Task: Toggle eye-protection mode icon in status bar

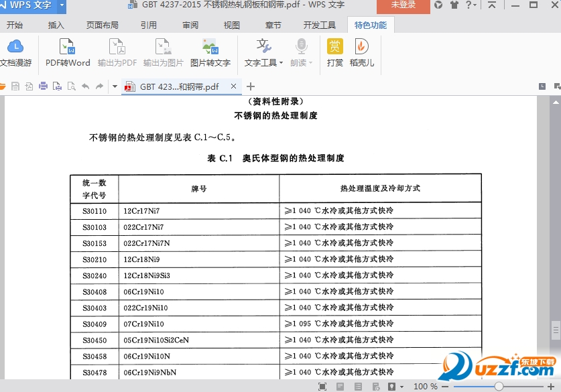Action: [x=392, y=386]
